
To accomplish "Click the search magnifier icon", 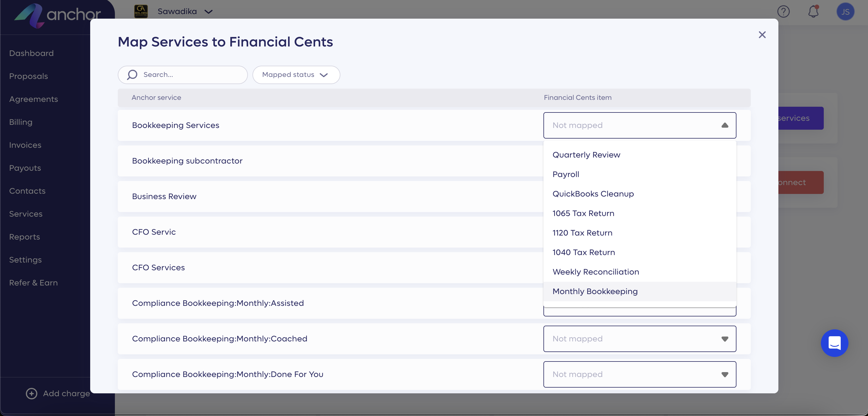I will coord(132,75).
